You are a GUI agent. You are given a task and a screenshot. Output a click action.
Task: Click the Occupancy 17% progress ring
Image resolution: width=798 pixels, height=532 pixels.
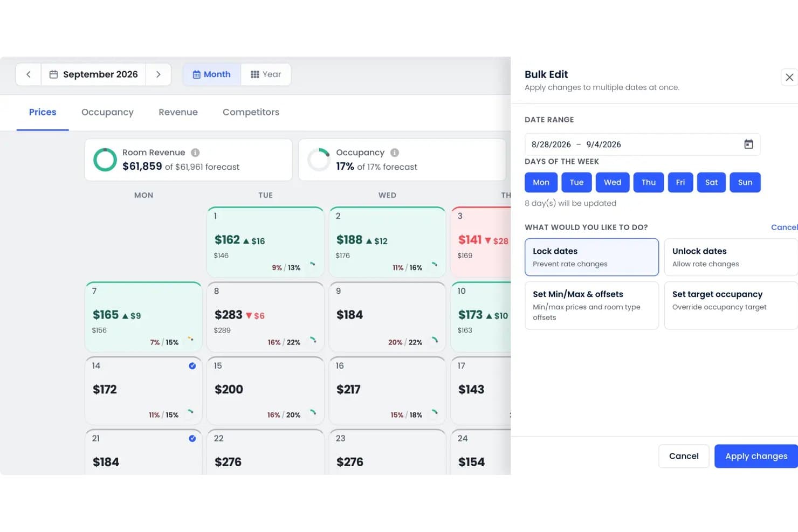pyautogui.click(x=319, y=160)
